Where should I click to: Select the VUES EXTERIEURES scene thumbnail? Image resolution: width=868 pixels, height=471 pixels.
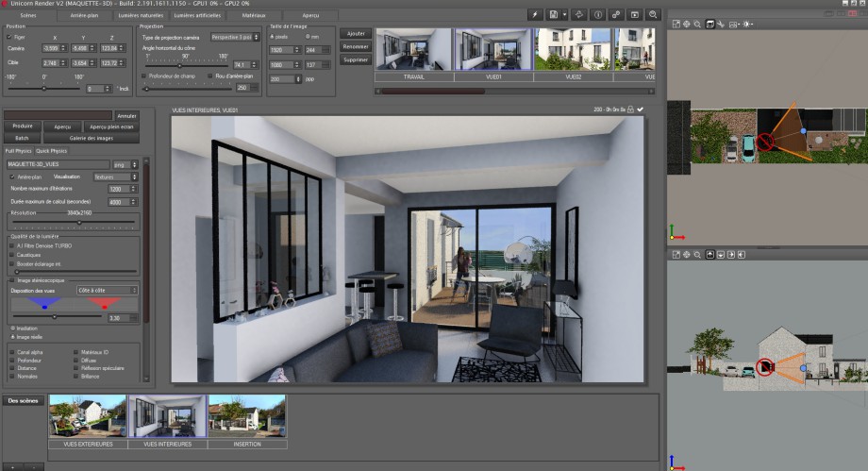click(87, 420)
